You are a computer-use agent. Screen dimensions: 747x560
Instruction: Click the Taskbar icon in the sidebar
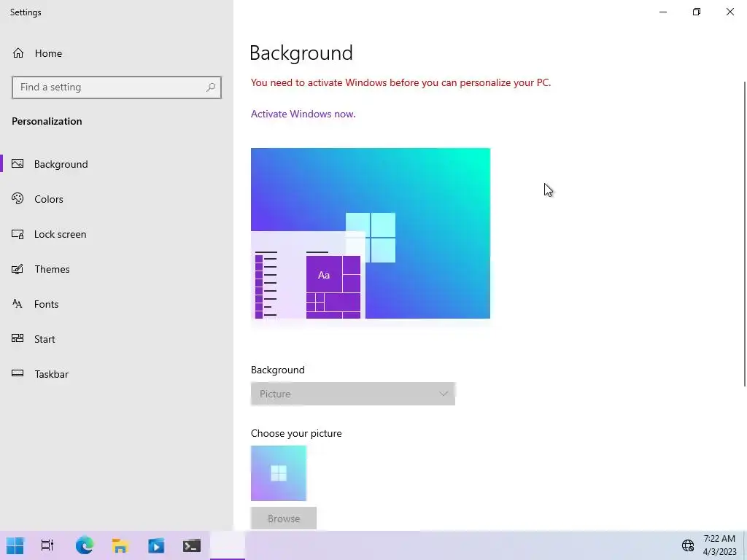(18, 373)
